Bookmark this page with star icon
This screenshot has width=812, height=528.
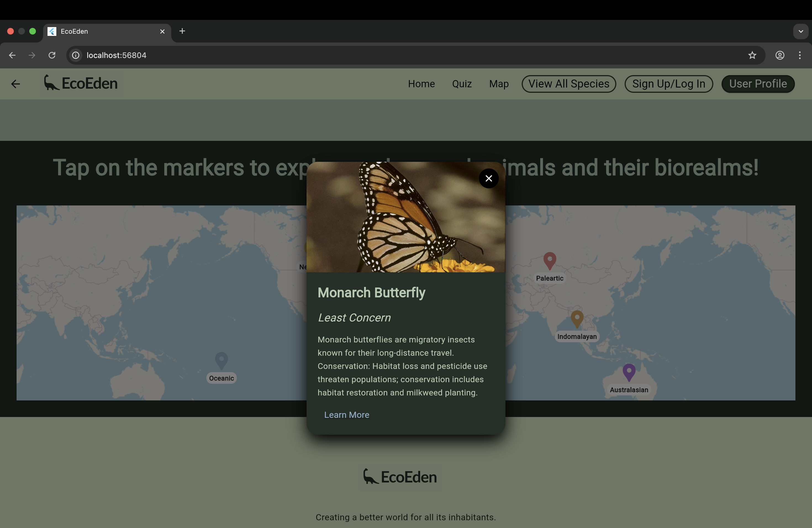point(752,55)
